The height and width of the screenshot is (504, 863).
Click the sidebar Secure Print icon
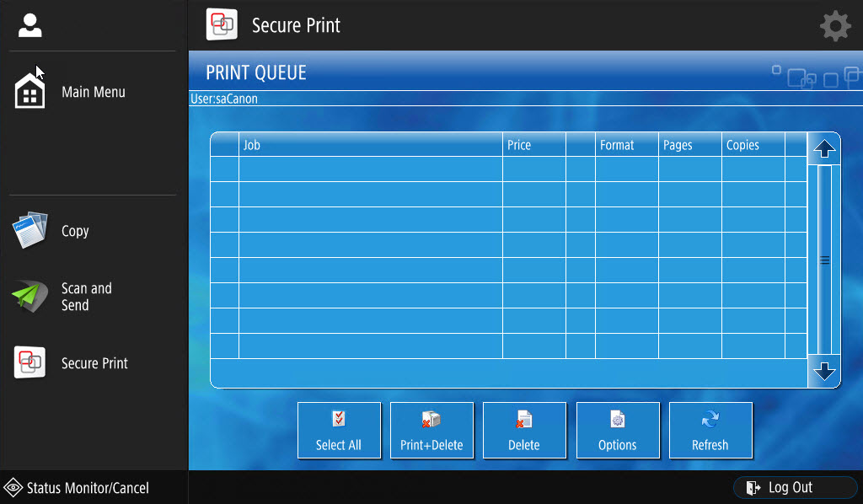tap(29, 362)
